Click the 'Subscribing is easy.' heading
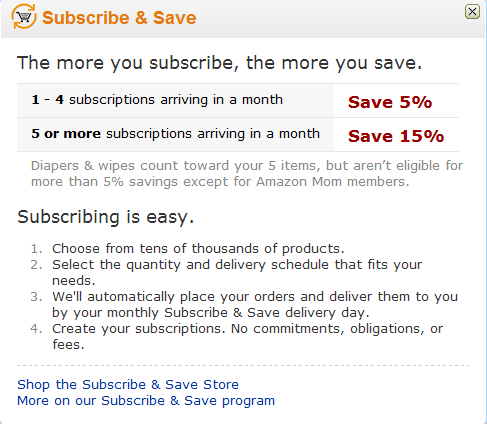 click(x=105, y=217)
